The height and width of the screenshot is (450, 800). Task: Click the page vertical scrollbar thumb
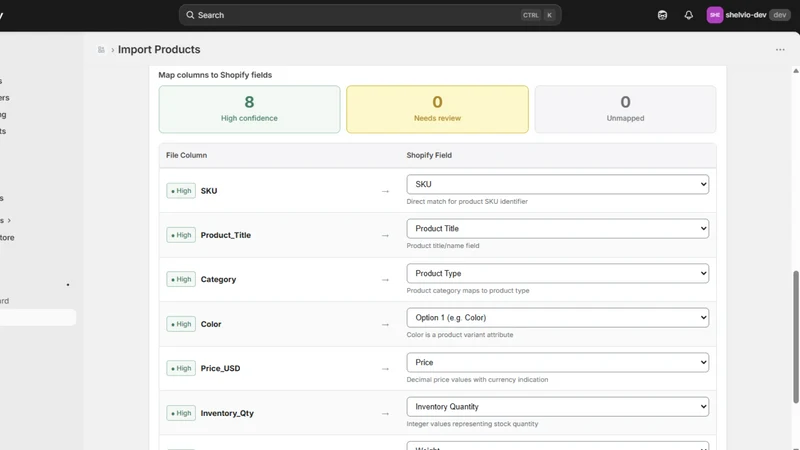[795, 337]
